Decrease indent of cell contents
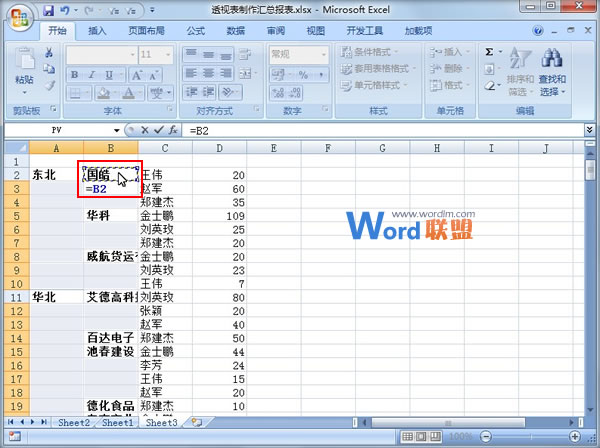The image size is (600, 448). 191,92
